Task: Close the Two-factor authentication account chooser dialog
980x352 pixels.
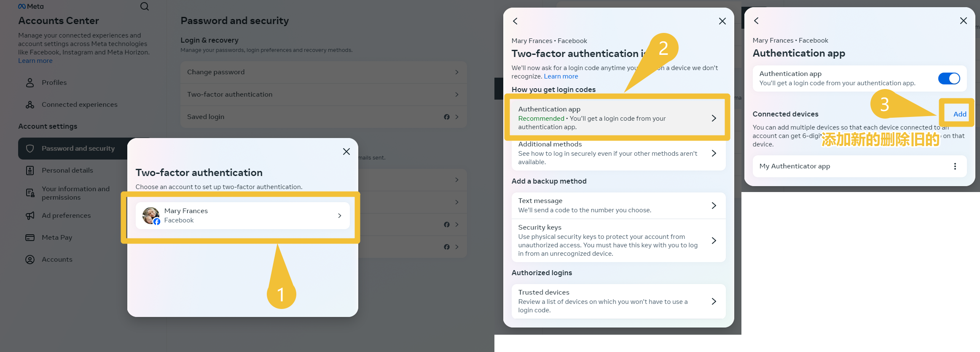Action: pyautogui.click(x=346, y=152)
